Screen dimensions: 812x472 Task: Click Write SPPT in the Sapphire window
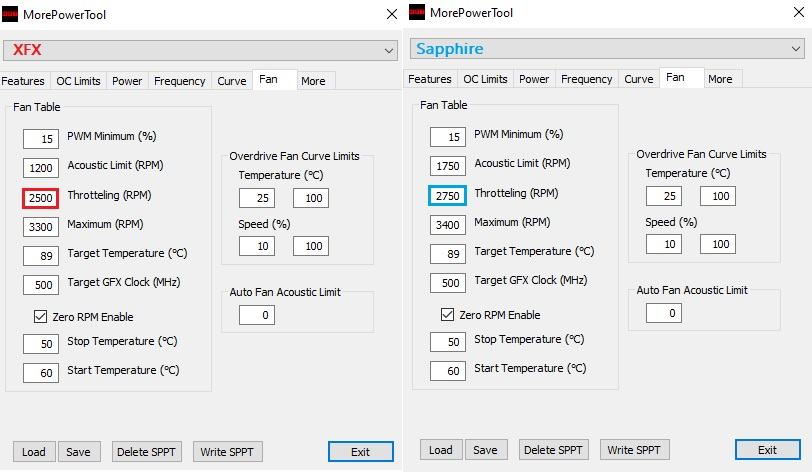point(634,450)
